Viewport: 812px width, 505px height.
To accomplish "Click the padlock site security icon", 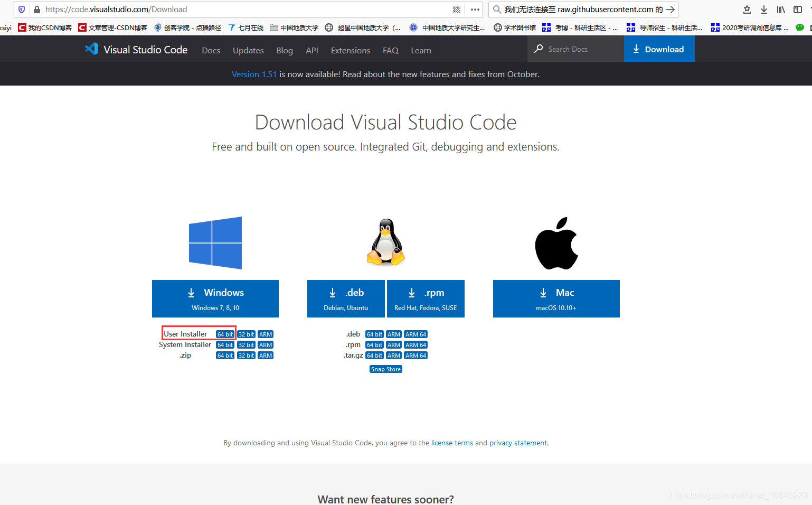I will point(37,10).
